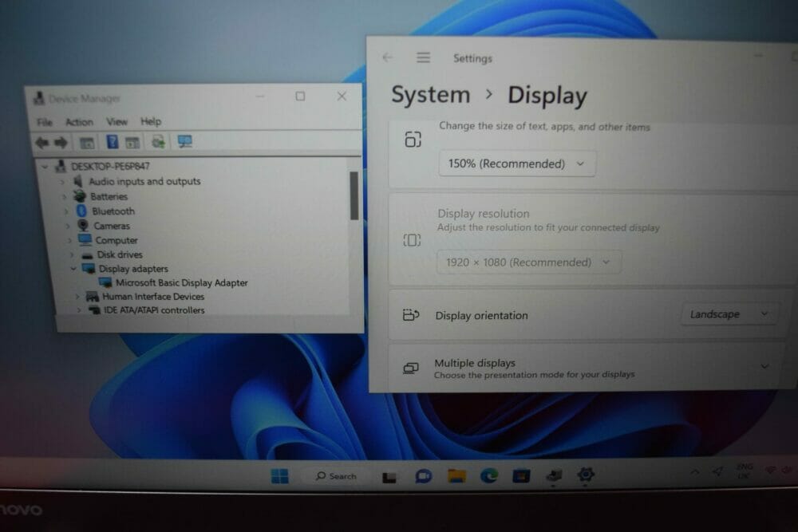Click Scan for hardware changes monitor icon
Image resolution: width=798 pixels, height=532 pixels.
tap(185, 141)
